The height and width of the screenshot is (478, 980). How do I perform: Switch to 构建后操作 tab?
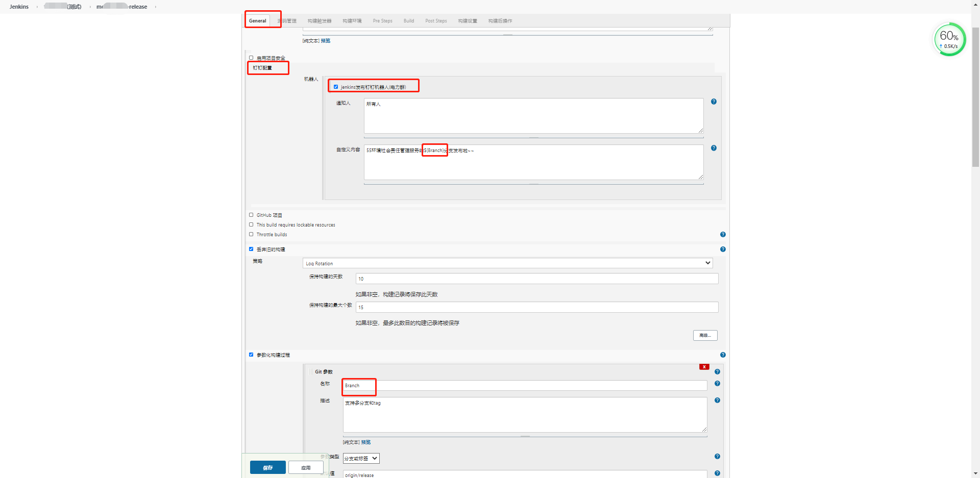tap(500, 21)
